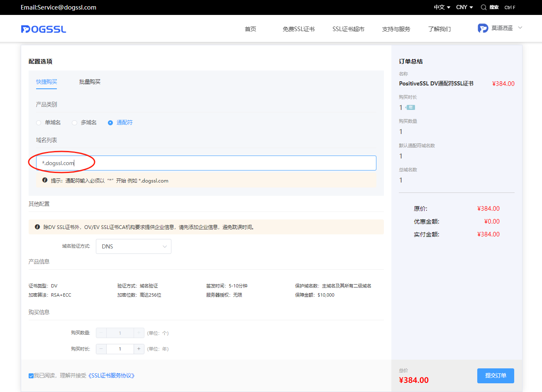Screen dimensions: 542x392
Task: Toggle the SSL agreement checkbox
Action: click(31, 376)
